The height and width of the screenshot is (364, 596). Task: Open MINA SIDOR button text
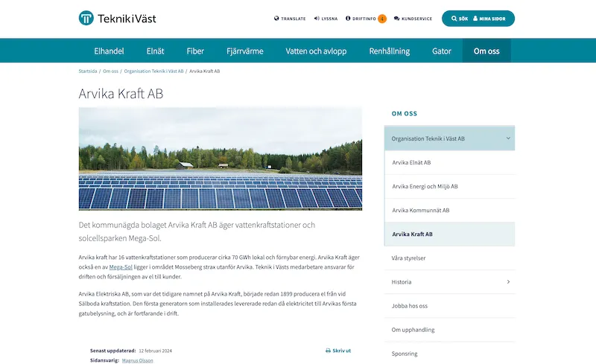click(492, 19)
